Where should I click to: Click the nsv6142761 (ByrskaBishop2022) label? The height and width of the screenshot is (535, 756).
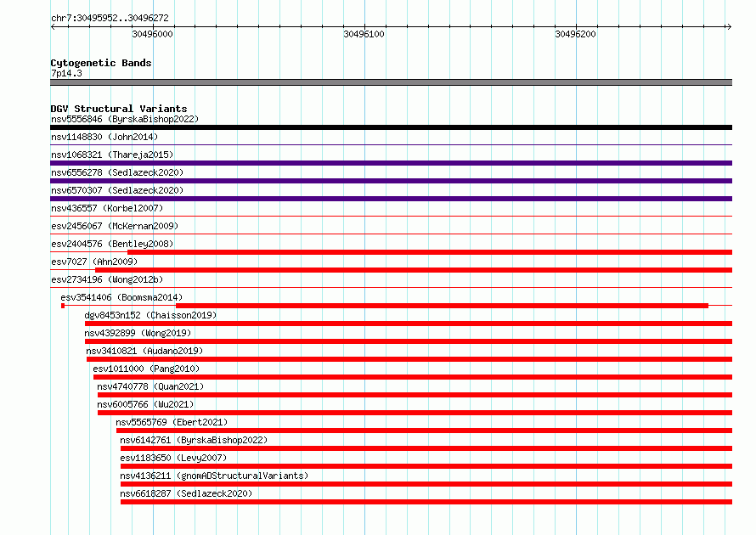(194, 440)
